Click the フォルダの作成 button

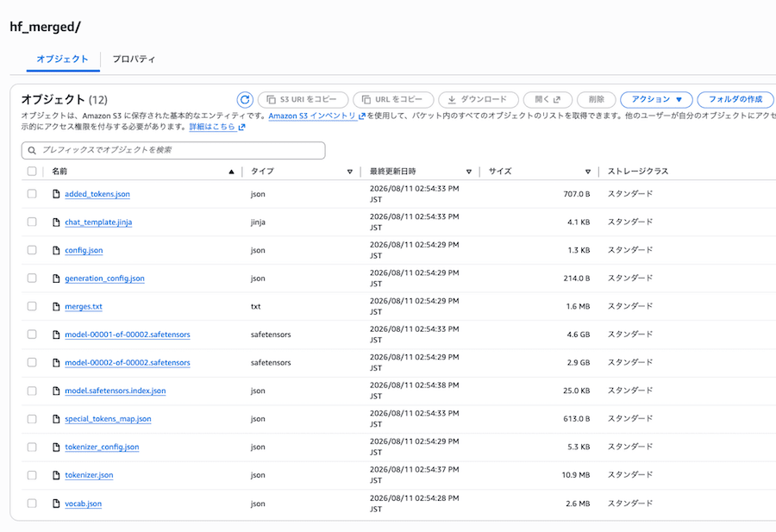735,99
